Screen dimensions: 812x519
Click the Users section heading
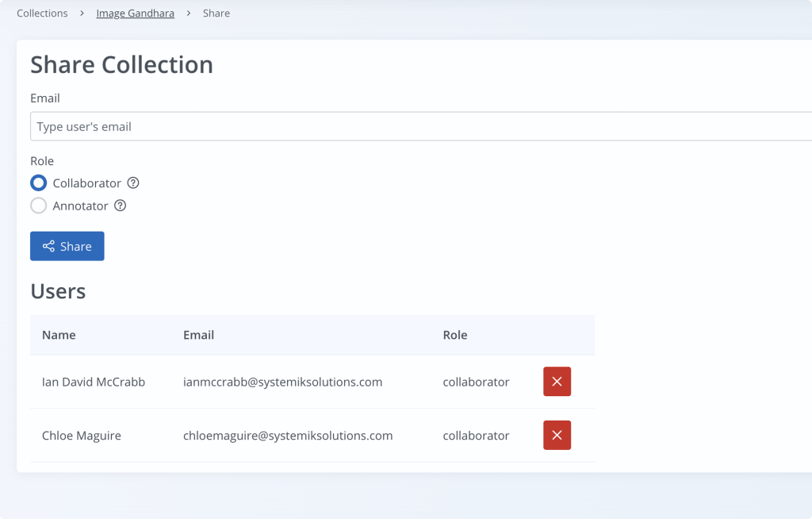[x=58, y=291]
